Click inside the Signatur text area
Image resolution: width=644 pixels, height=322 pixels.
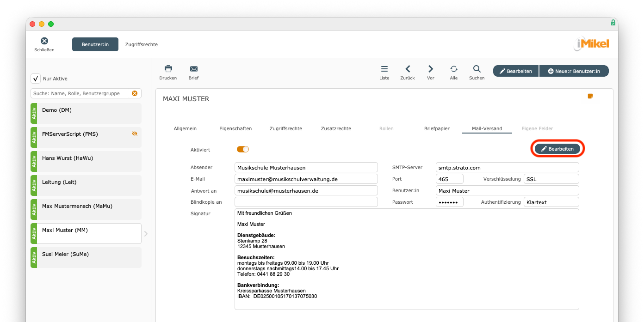pos(407,259)
